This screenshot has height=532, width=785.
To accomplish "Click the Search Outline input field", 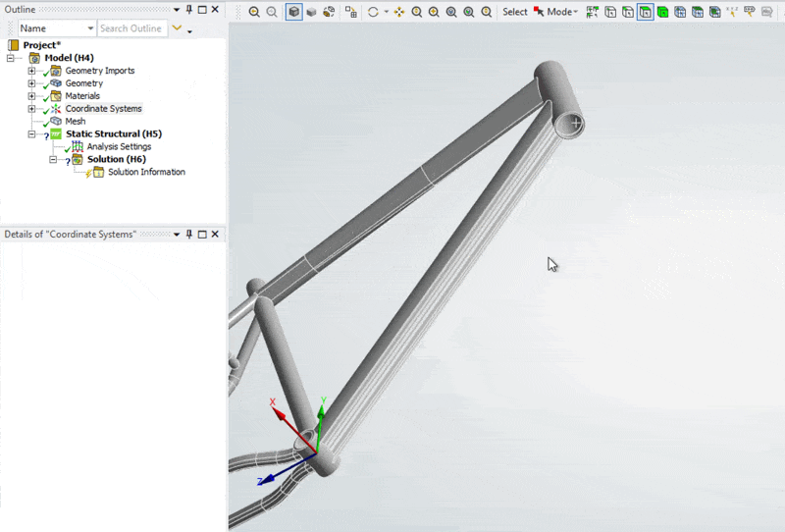I will (131, 28).
